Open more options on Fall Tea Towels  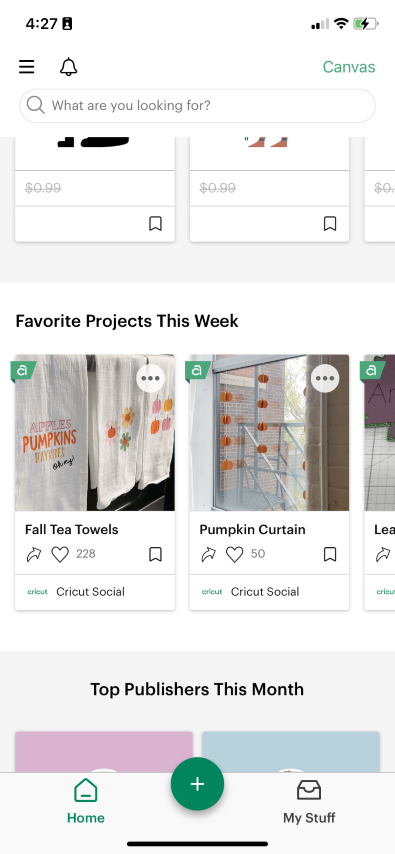point(150,379)
